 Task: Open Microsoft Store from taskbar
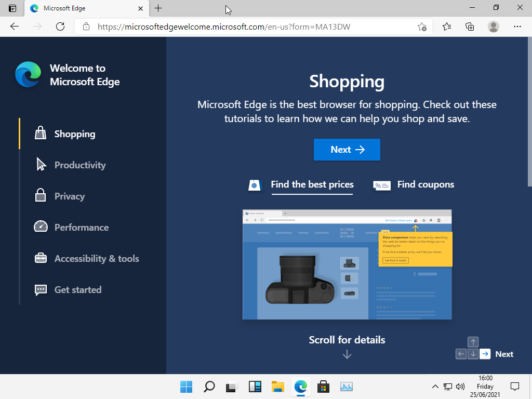tap(324, 387)
